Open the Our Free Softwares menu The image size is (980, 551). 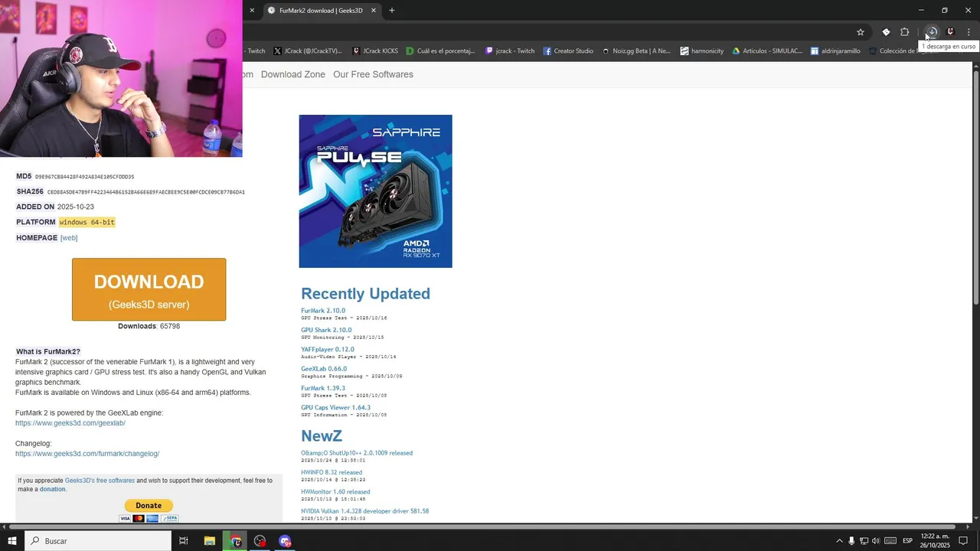pyautogui.click(x=373, y=74)
